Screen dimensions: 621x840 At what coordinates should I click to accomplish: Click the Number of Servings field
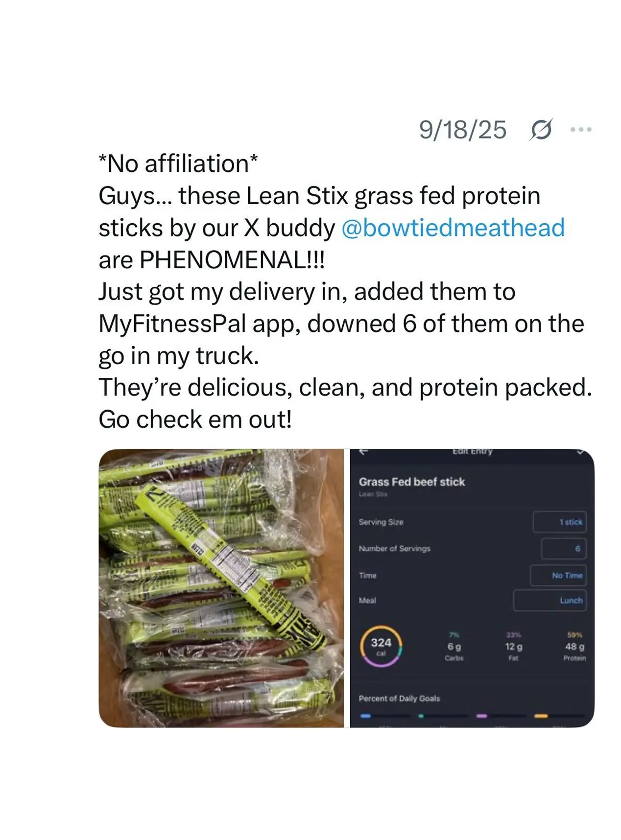tap(563, 549)
